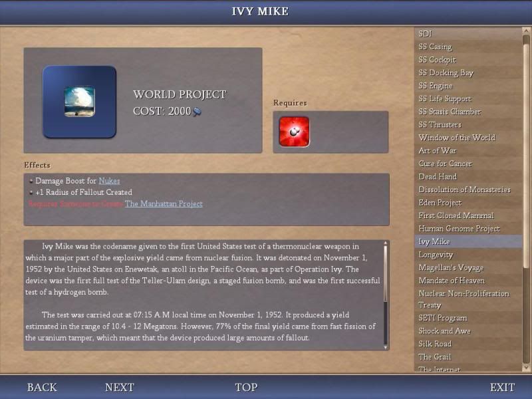
Task: Open Silk Road entry
Action: [468, 344]
